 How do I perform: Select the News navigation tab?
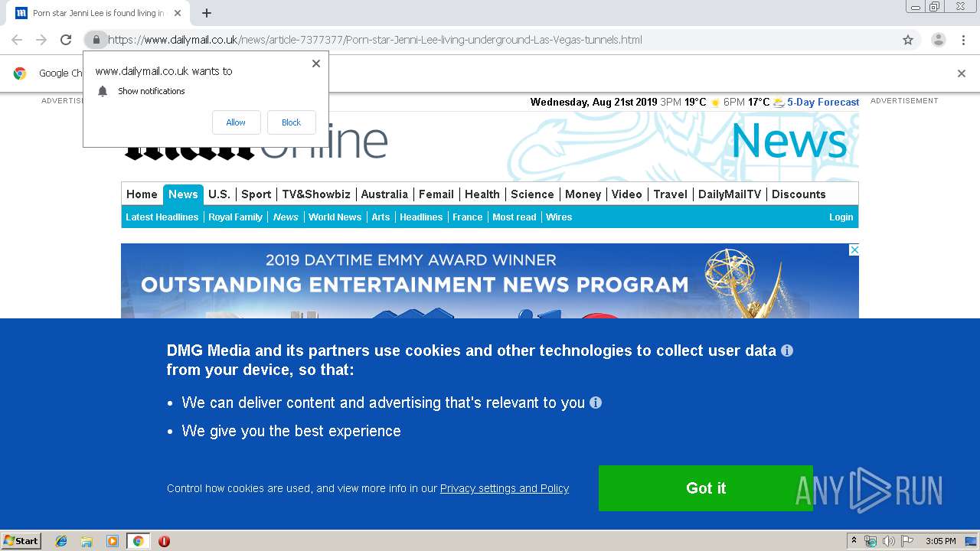pyautogui.click(x=183, y=194)
